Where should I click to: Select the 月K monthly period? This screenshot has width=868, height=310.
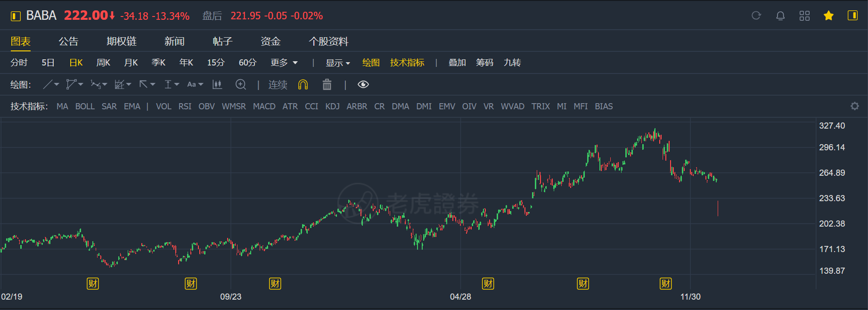point(131,63)
